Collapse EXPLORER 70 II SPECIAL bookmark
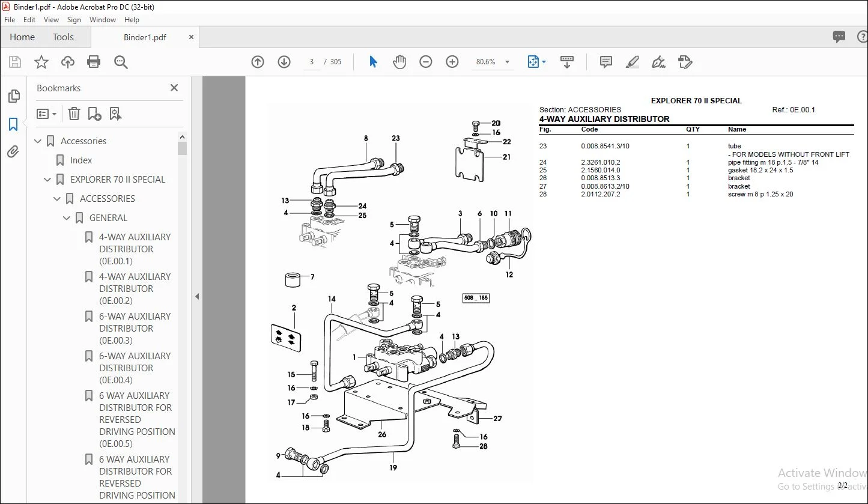Image resolution: width=868 pixels, height=504 pixels. click(x=48, y=180)
